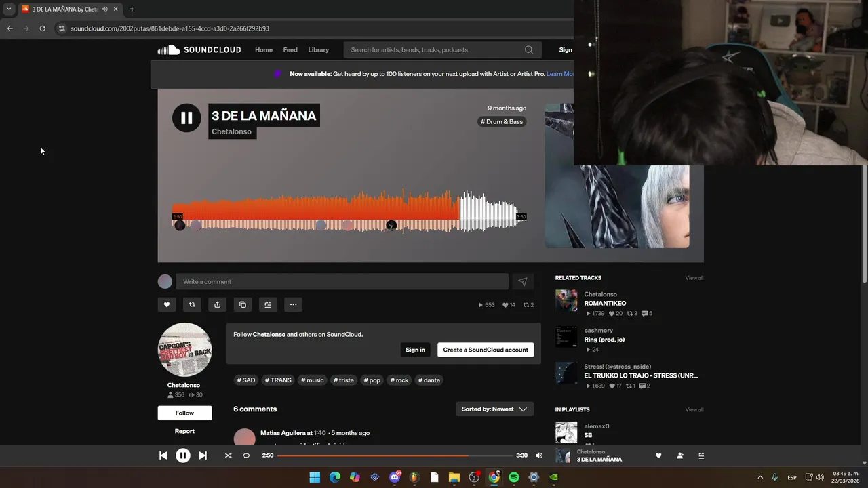Pause the track with the large waveform pause button

pyautogui.click(x=186, y=118)
